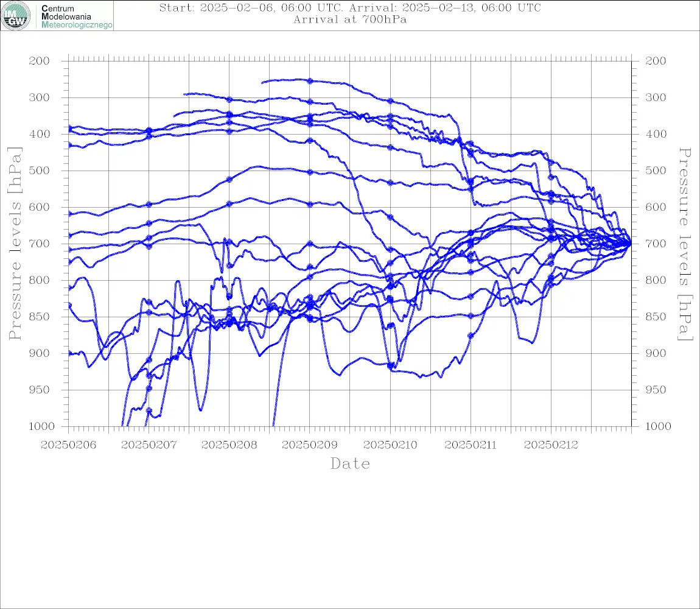Click the date label 20250207
700x609 pixels.
149,445
